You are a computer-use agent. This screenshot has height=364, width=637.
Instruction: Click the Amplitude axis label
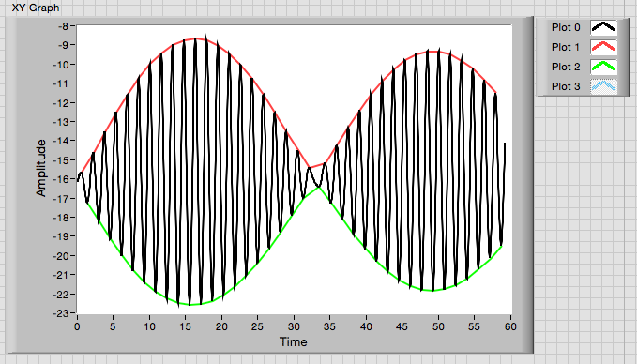(41, 168)
